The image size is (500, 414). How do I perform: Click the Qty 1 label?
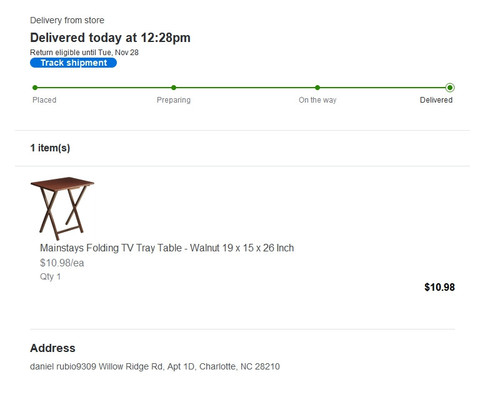point(50,277)
